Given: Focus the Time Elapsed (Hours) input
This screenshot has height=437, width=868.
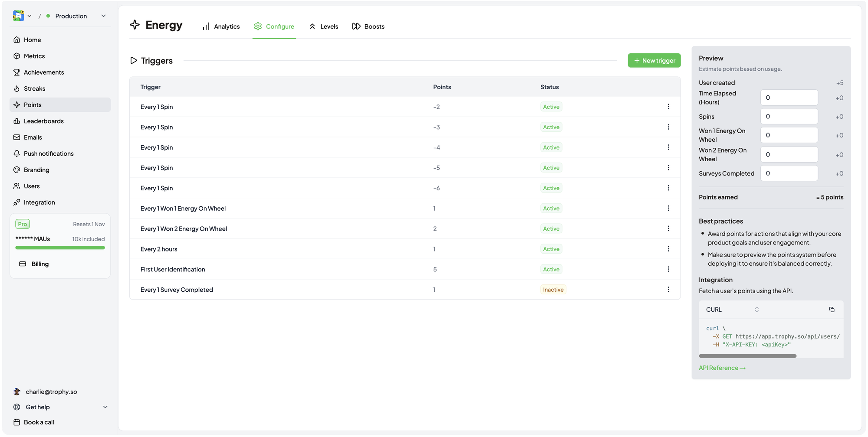Looking at the screenshot, I should 789,98.
